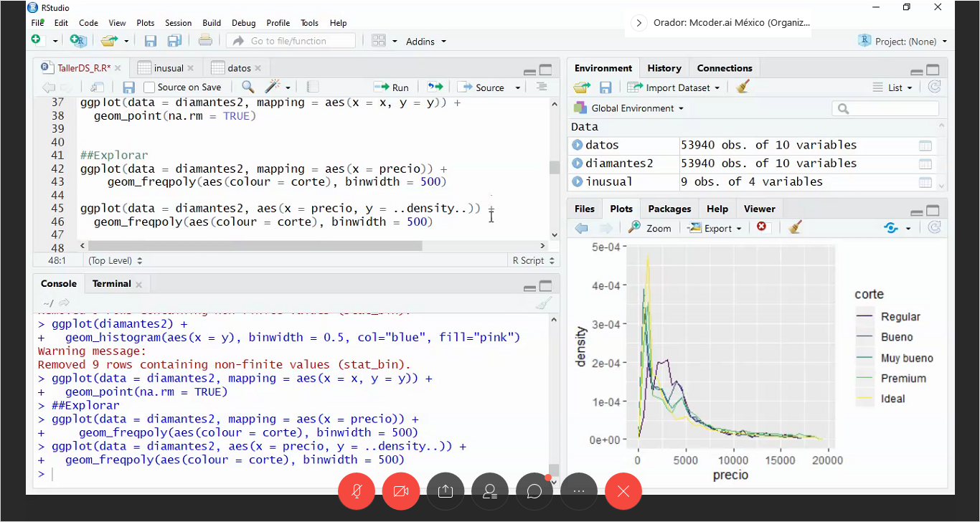The height and width of the screenshot is (522, 980).
Task: Click the code tools magic wand icon
Action: pyautogui.click(x=273, y=87)
